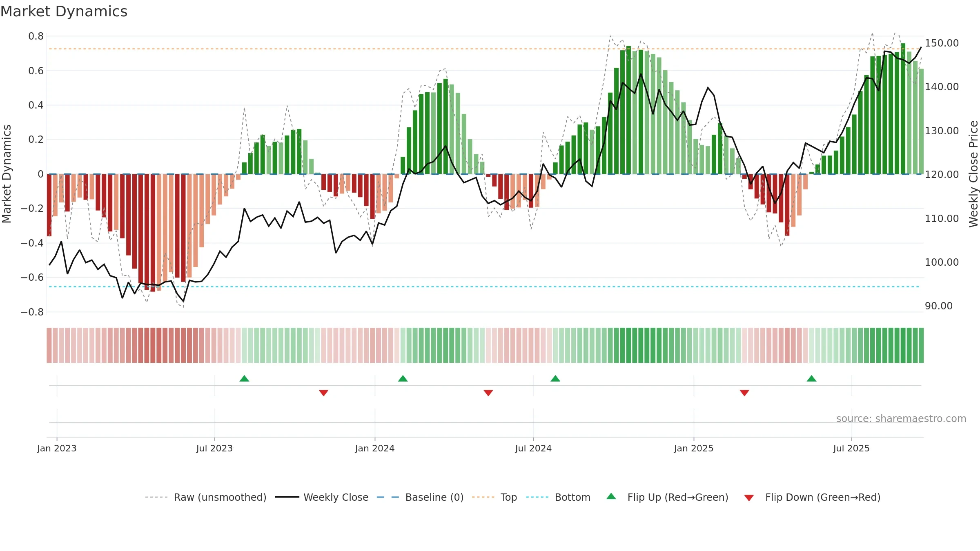Click the 110.00 price axis label
The height and width of the screenshot is (551, 980).
point(942,218)
